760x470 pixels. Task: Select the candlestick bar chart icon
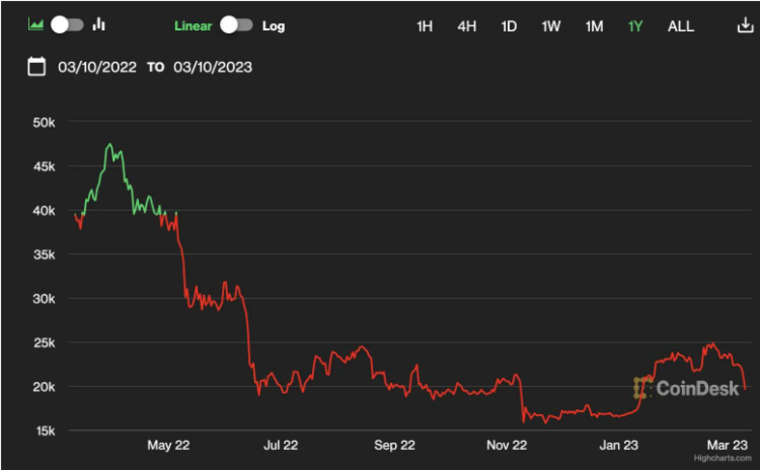coord(99,24)
